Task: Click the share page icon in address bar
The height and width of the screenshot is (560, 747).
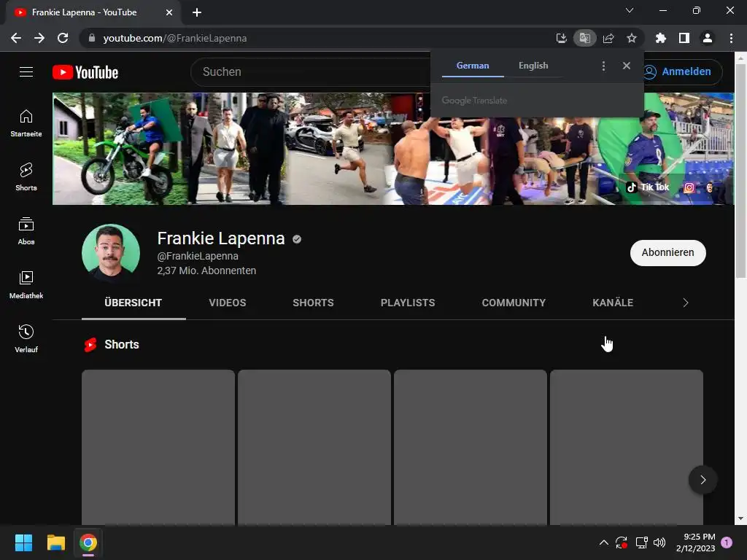Action: (608, 38)
